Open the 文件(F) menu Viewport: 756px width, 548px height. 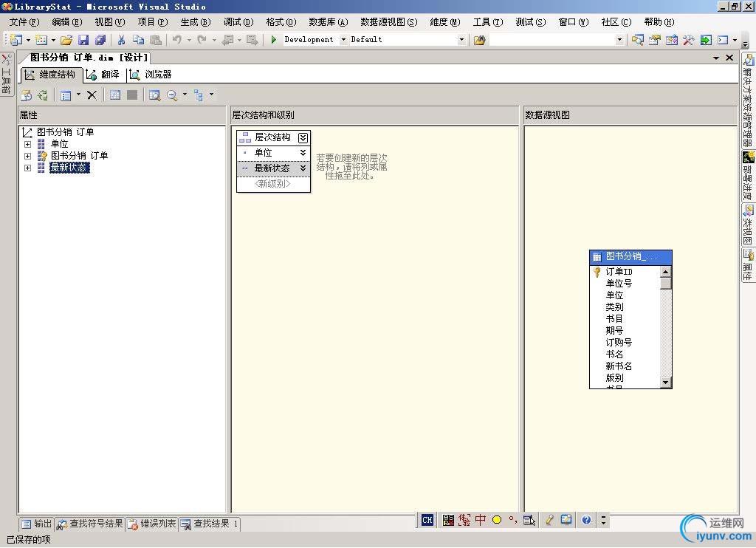point(24,22)
